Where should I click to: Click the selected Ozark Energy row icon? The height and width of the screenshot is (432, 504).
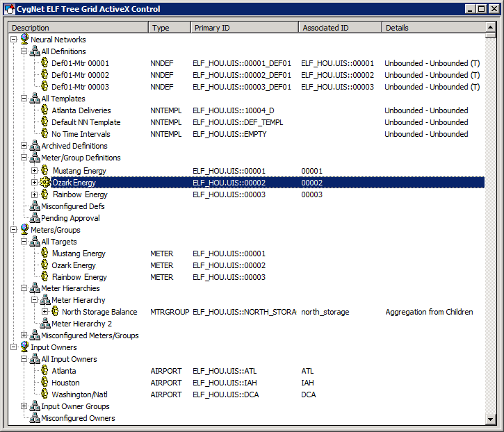45,183
